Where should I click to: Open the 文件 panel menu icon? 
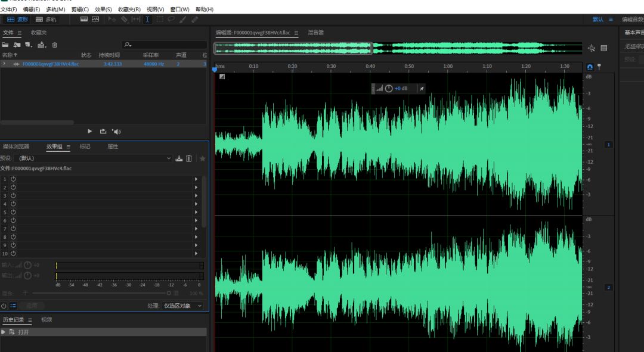click(19, 33)
